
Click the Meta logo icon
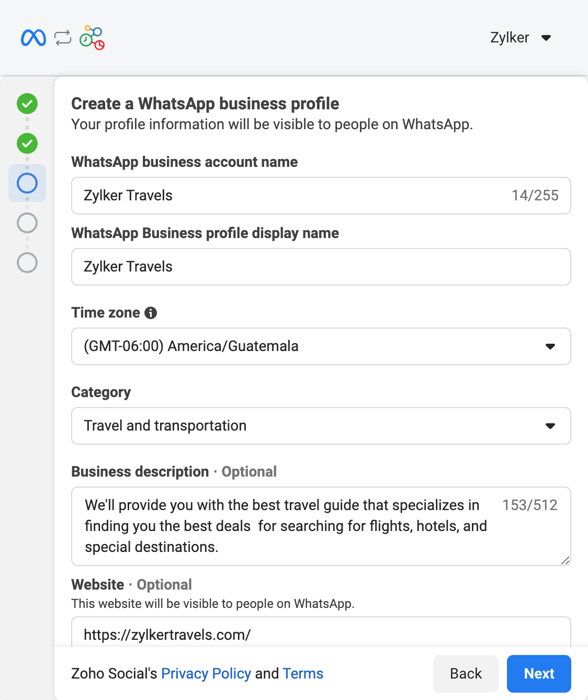pyautogui.click(x=33, y=38)
